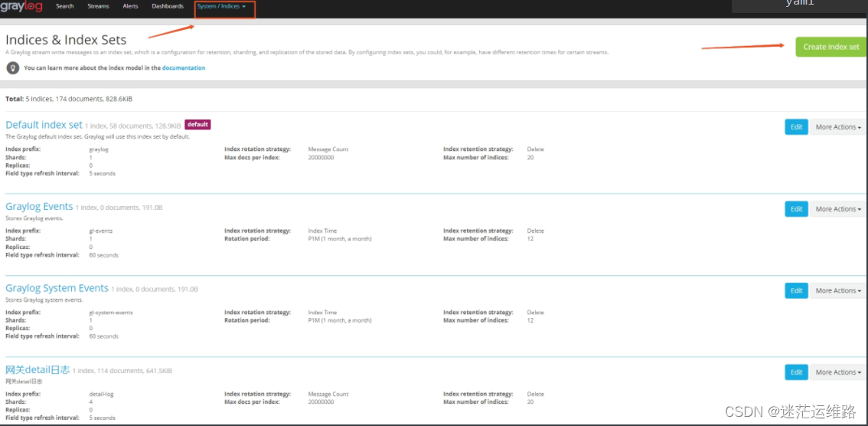The height and width of the screenshot is (426, 868).
Task: Click Graylog Events' P1M rotation period value
Action: (x=340, y=239)
